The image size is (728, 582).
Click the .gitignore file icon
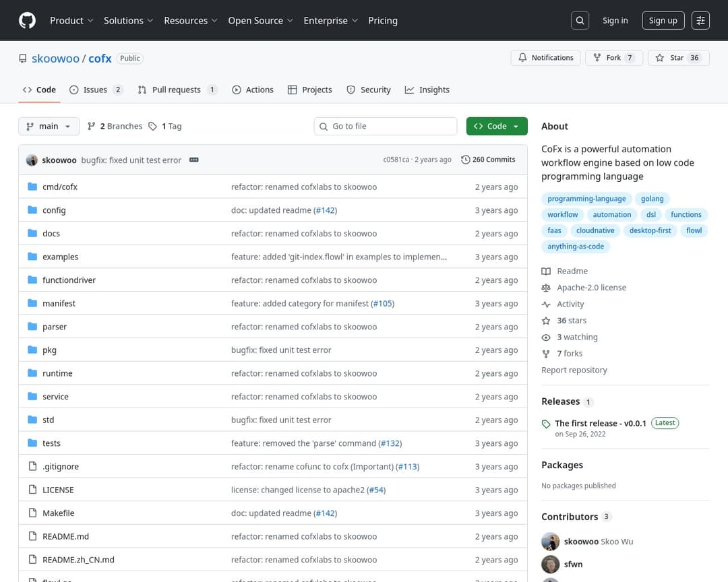coord(32,466)
